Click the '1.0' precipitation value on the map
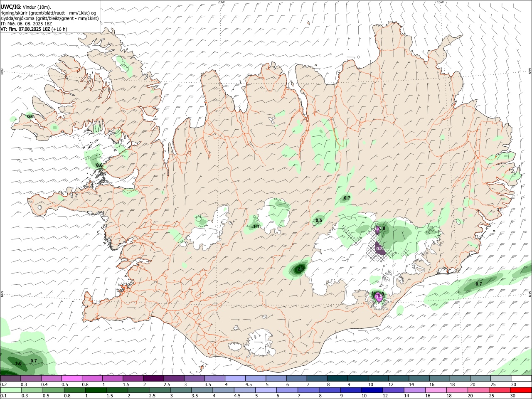Viewport: 532px width, 399px height. click(18, 364)
